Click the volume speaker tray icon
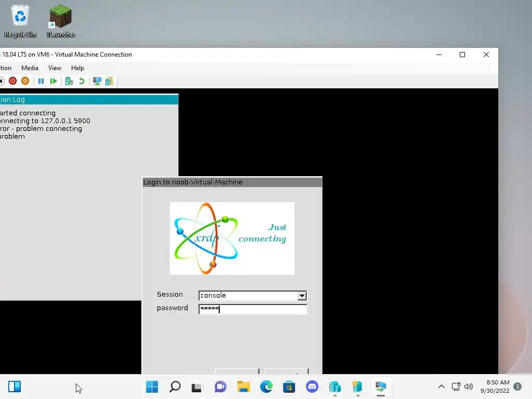This screenshot has height=399, width=532. [469, 387]
